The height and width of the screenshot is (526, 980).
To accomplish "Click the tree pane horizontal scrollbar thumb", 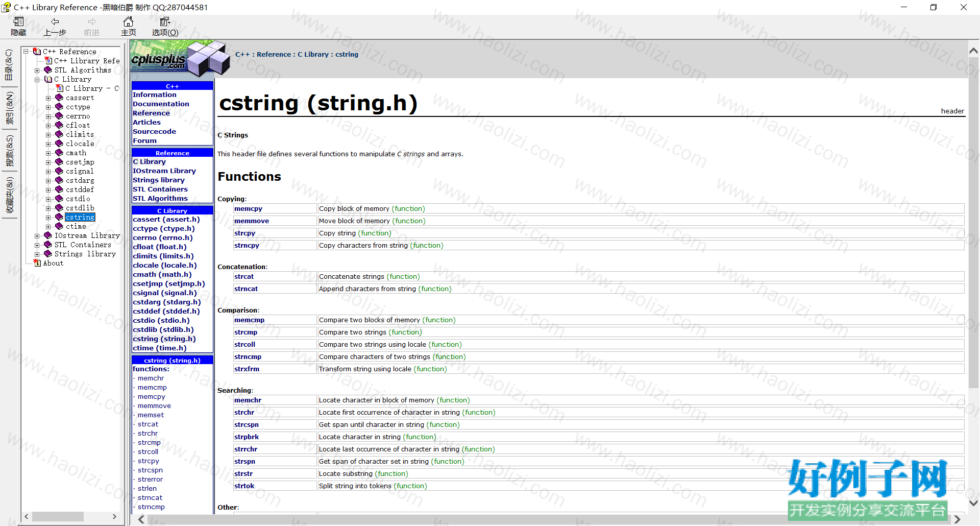I will (x=57, y=517).
